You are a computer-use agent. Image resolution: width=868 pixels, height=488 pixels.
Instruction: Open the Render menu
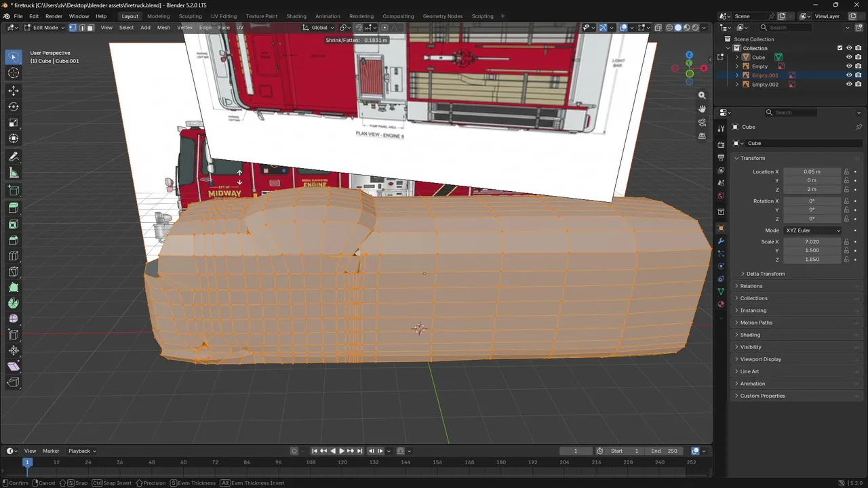(54, 16)
